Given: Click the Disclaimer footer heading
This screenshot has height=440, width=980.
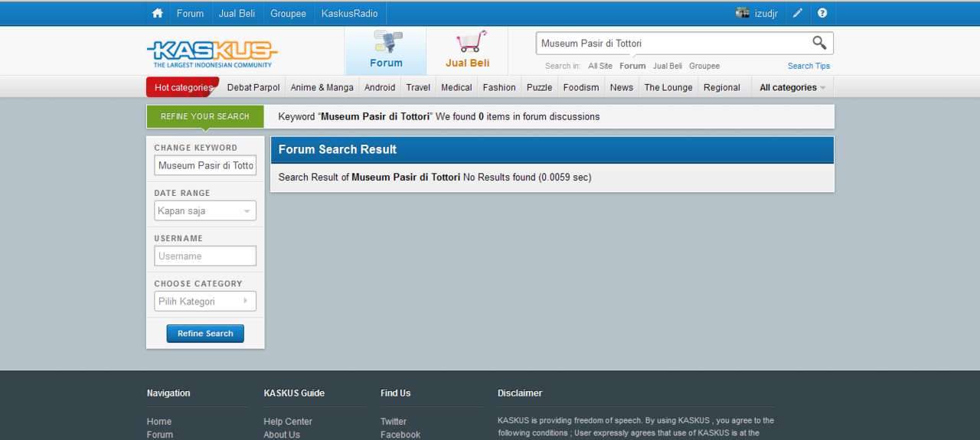Looking at the screenshot, I should 520,393.
